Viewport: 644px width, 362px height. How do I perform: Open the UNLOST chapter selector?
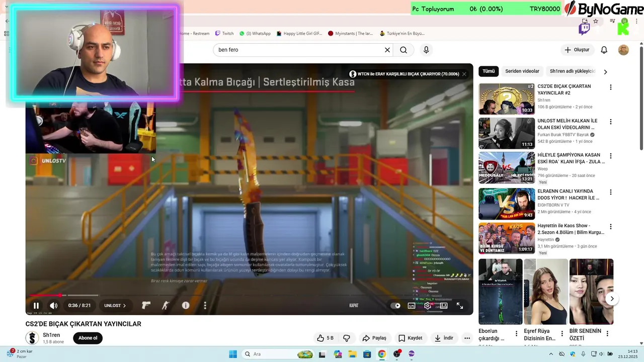tap(115, 305)
